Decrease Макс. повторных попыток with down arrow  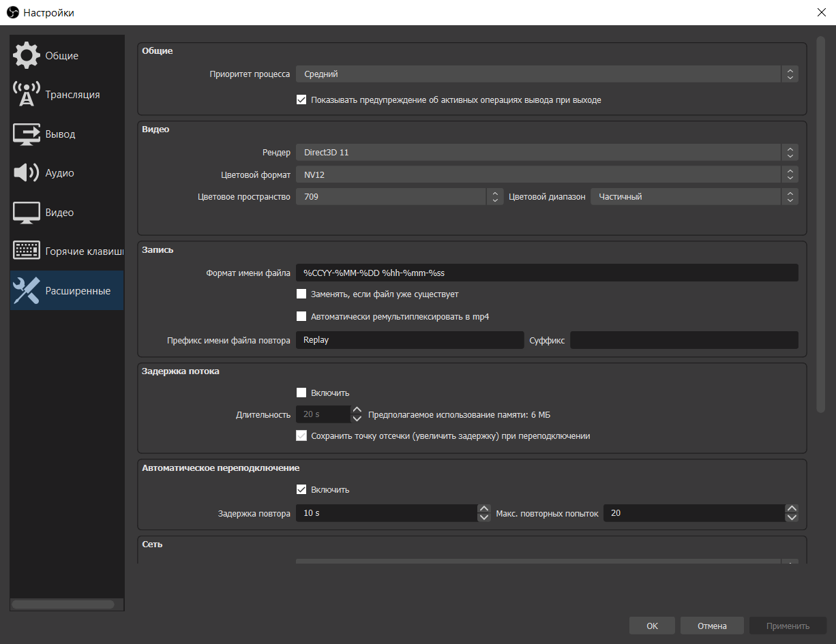[x=792, y=517]
